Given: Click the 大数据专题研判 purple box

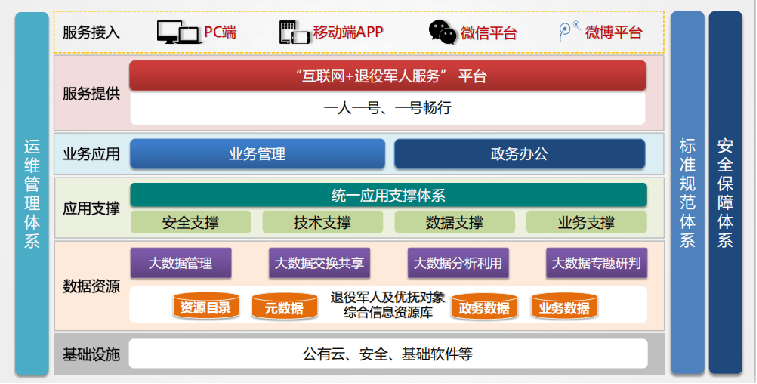Looking at the screenshot, I should (596, 263).
